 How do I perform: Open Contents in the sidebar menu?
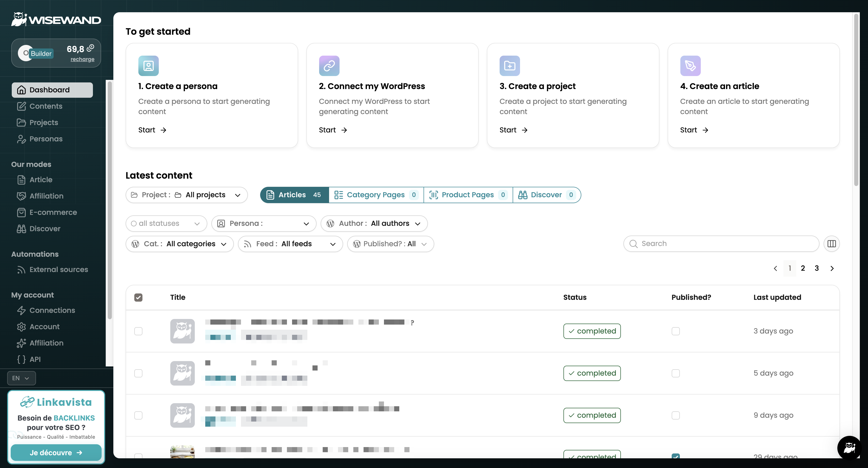click(x=46, y=106)
